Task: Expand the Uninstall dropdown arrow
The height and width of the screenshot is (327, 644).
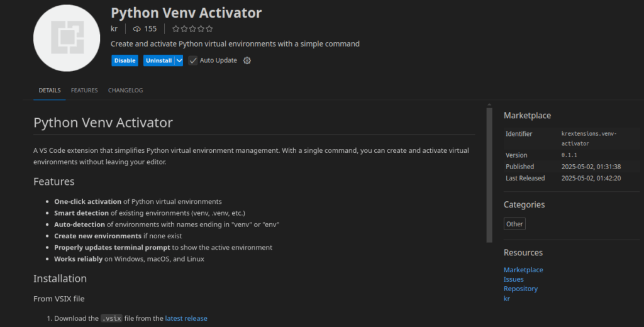Action: tap(179, 60)
